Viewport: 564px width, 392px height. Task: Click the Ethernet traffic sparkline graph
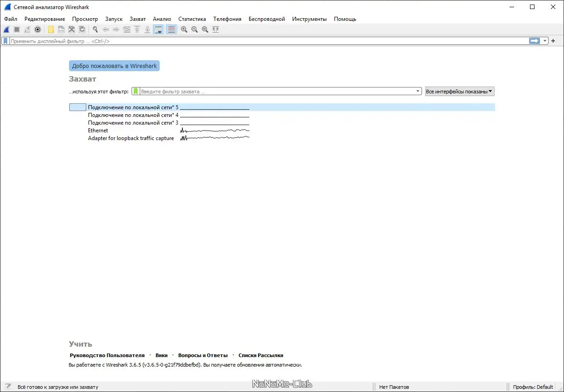click(x=215, y=131)
